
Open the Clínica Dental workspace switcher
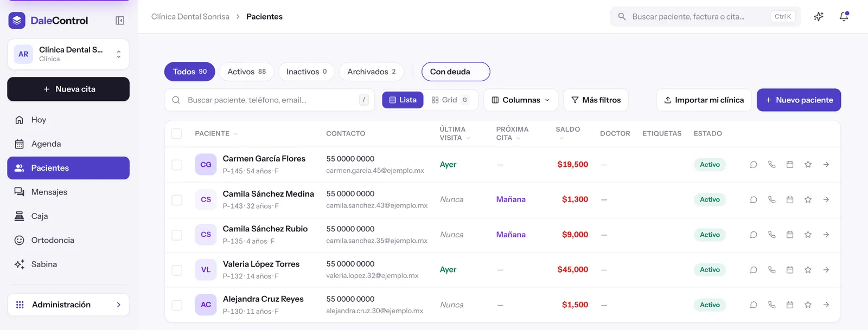[x=68, y=54]
